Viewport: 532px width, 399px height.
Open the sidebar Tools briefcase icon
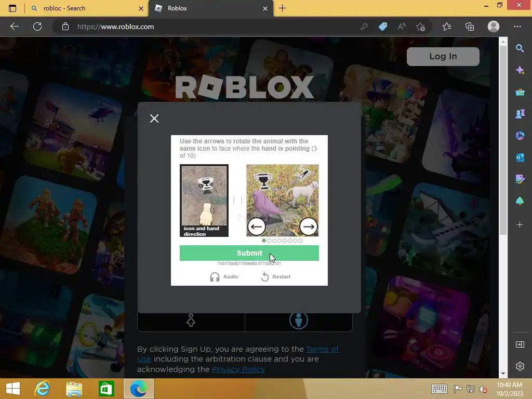(x=520, y=92)
